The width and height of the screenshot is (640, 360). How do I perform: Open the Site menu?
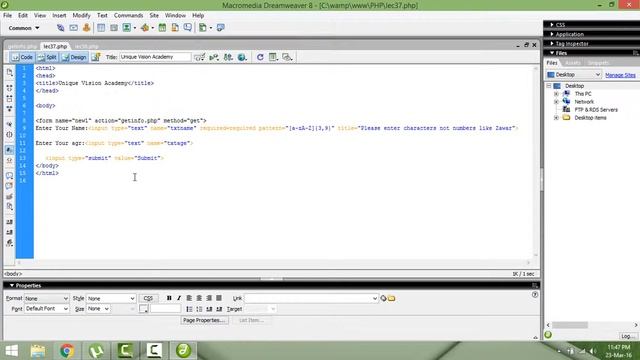tap(154, 15)
